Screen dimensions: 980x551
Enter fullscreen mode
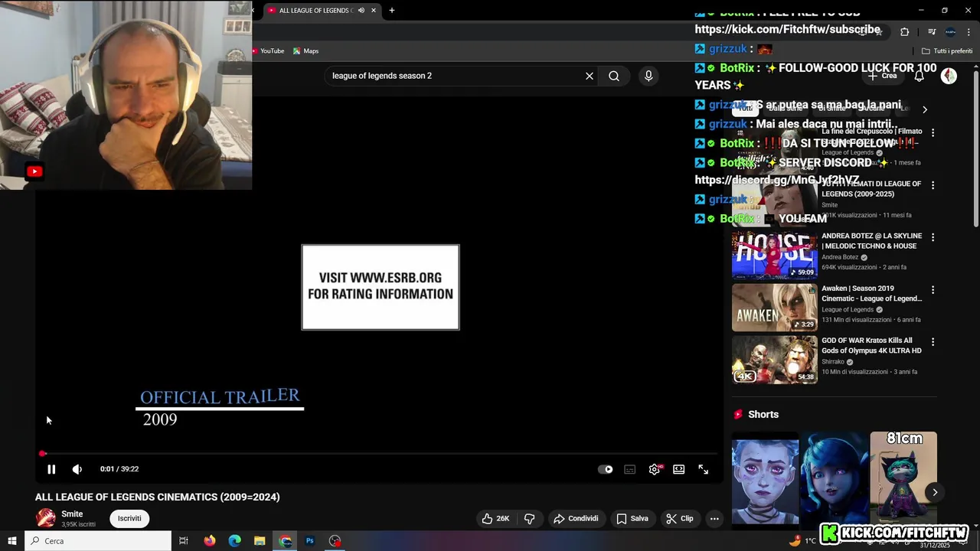[x=704, y=469]
